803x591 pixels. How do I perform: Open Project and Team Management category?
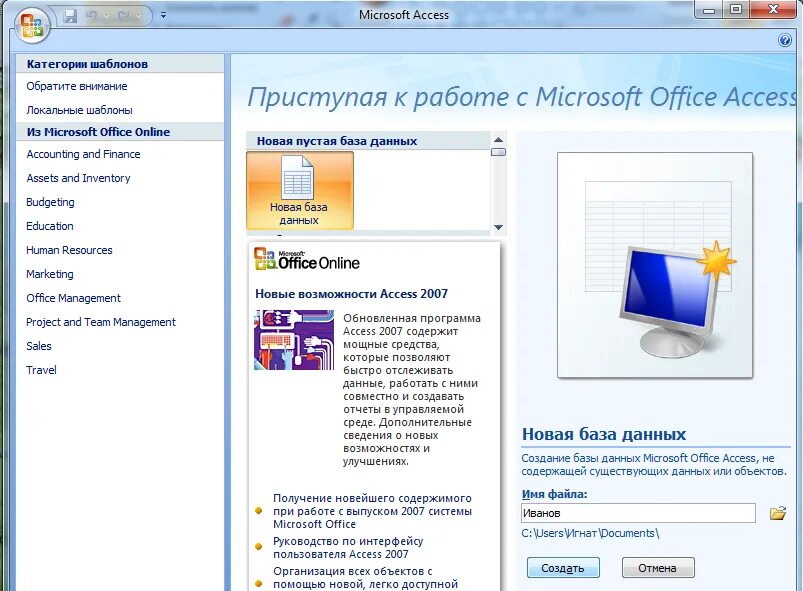pyautogui.click(x=101, y=322)
